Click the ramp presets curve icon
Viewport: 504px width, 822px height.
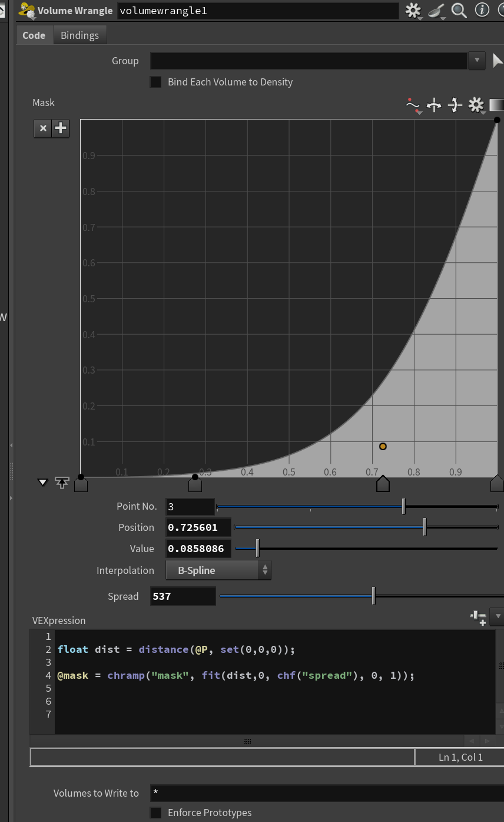[x=413, y=105]
